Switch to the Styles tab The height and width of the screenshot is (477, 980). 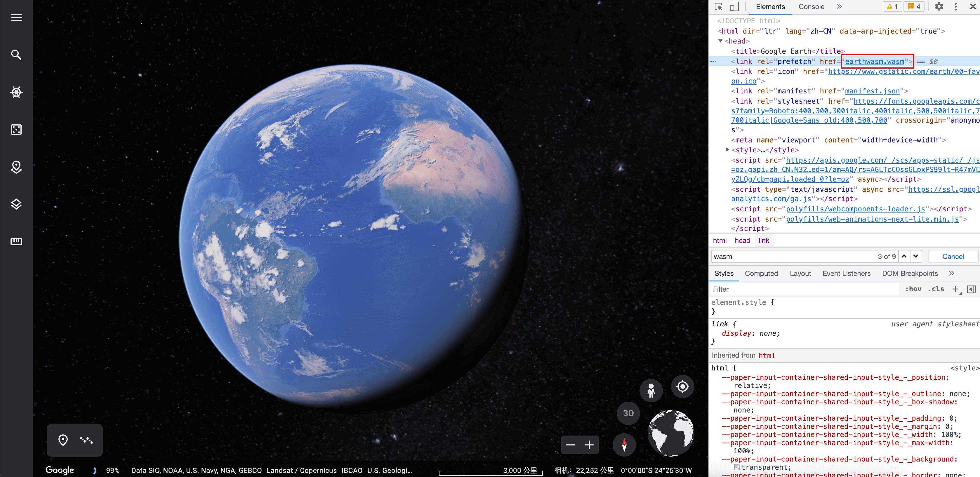pos(724,274)
